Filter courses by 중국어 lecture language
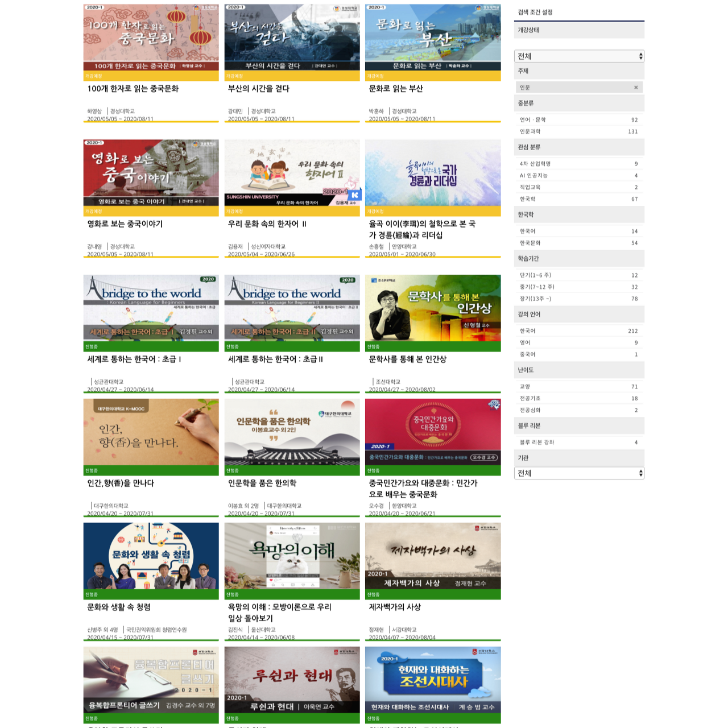Viewport: 728px width, 728px height. pyautogui.click(x=579, y=354)
